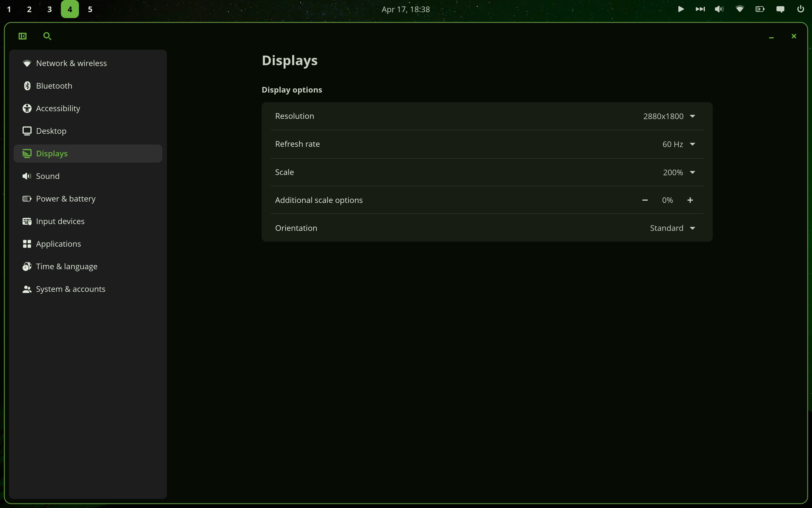
Task: Switch to workspace 5
Action: pos(90,9)
